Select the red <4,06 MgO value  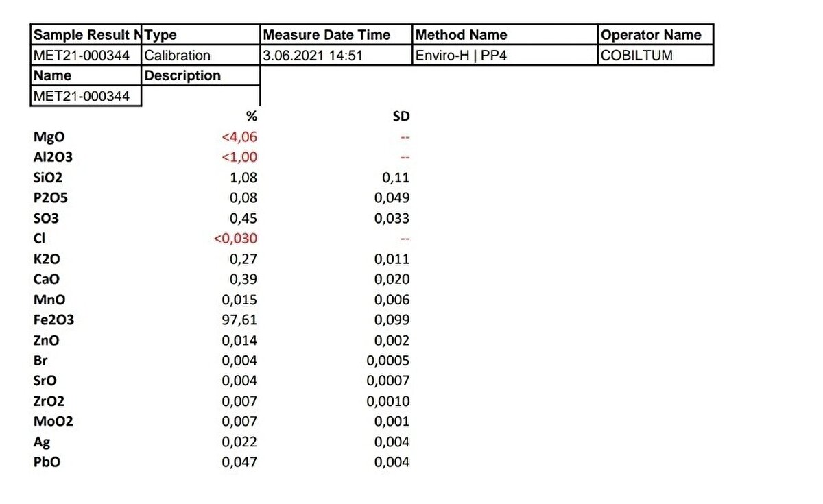[x=239, y=137]
